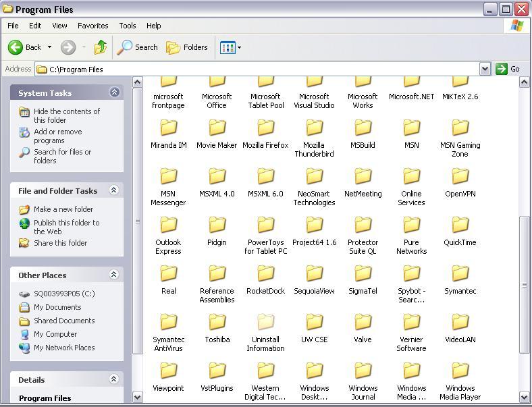Viewport: 532px width, 407px height.
Task: Open the Mozilla Firefox folder
Action: coord(265,129)
